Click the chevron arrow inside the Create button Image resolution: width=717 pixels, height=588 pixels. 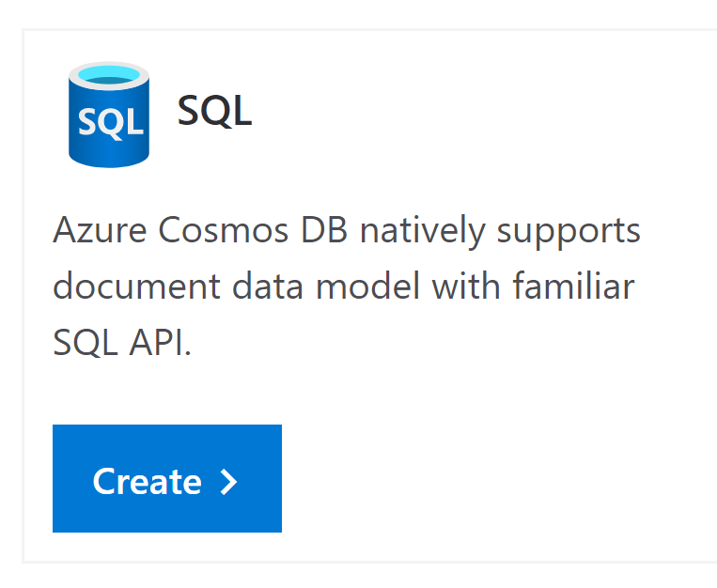[x=228, y=482]
